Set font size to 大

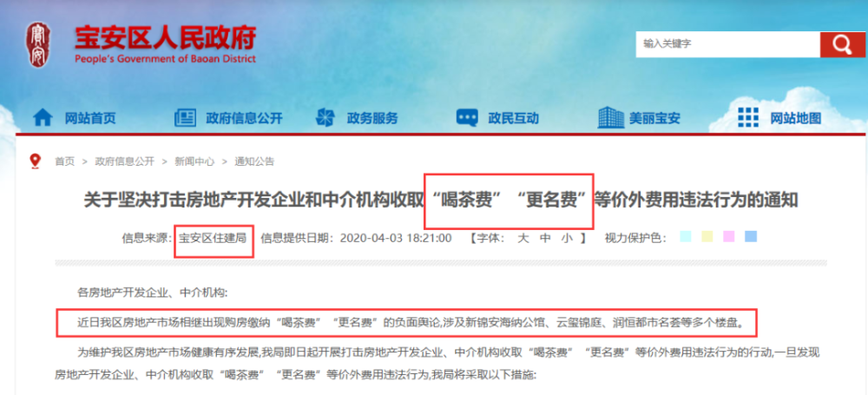pyautogui.click(x=523, y=238)
